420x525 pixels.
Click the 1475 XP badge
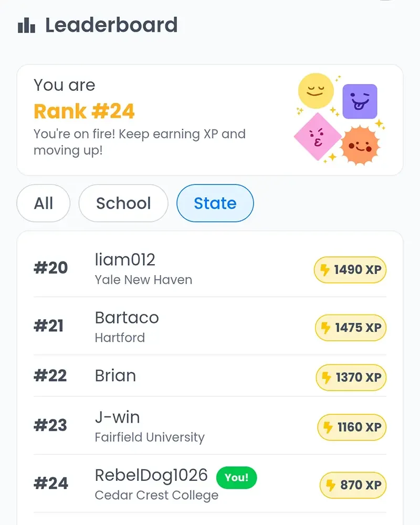(351, 328)
